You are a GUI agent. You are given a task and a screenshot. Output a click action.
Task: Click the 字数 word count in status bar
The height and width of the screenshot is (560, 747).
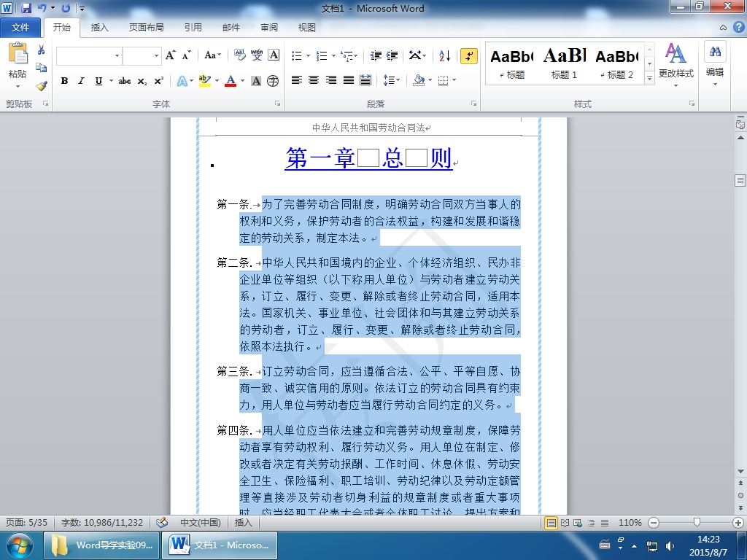(102, 522)
